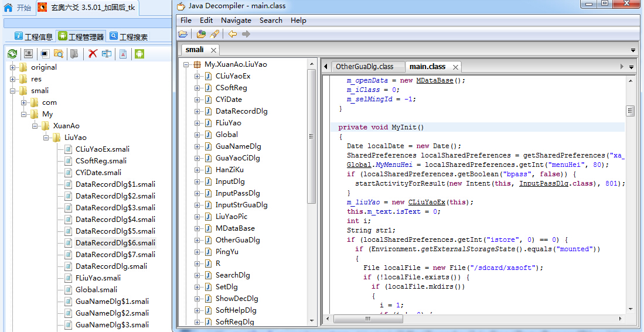
Task: Collapse the smali folder in project tree
Action: [x=12, y=91]
